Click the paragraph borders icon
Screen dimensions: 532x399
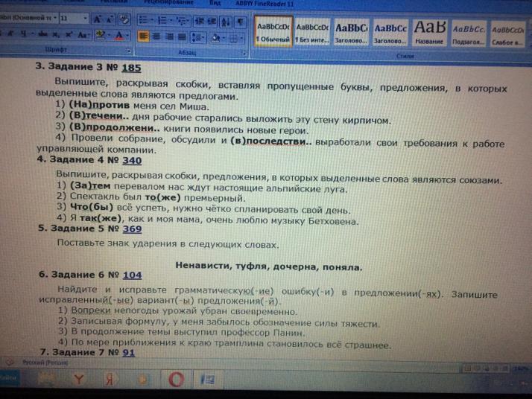click(x=233, y=38)
